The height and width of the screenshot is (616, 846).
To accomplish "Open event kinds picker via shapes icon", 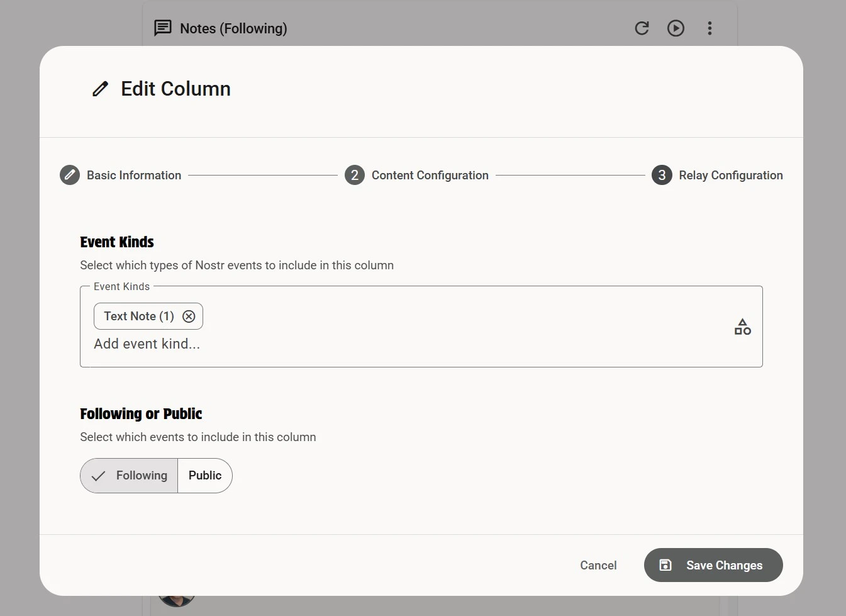I will [742, 327].
